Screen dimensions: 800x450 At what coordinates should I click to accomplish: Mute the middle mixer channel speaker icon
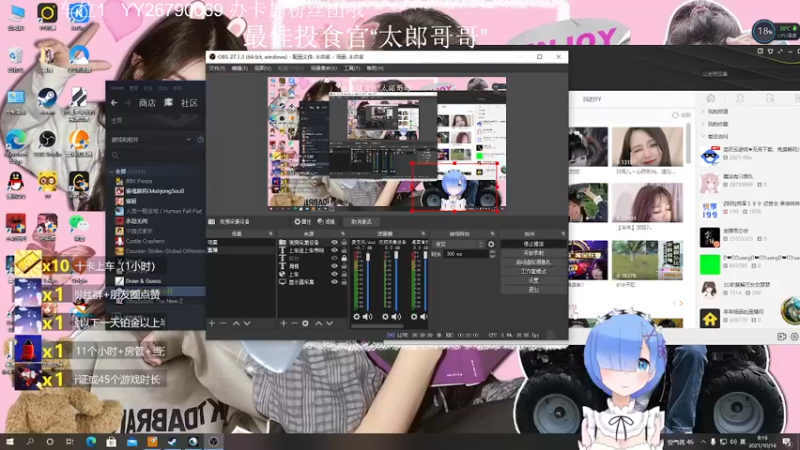pyautogui.click(x=396, y=317)
